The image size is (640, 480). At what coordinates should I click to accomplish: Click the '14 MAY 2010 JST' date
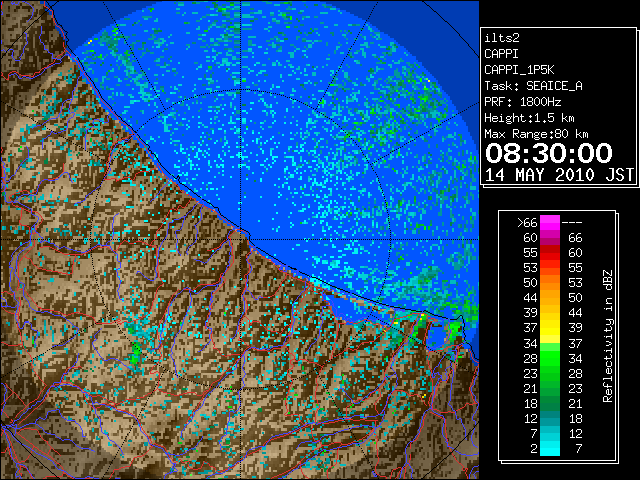click(x=559, y=175)
